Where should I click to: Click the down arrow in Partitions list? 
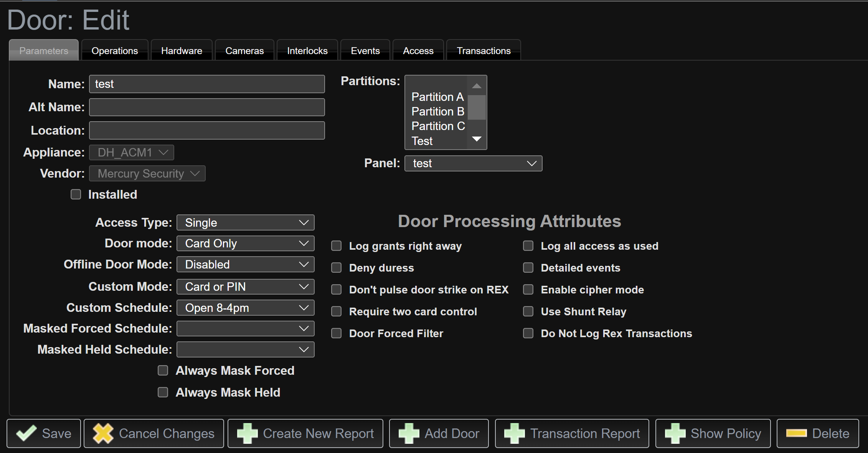477,140
